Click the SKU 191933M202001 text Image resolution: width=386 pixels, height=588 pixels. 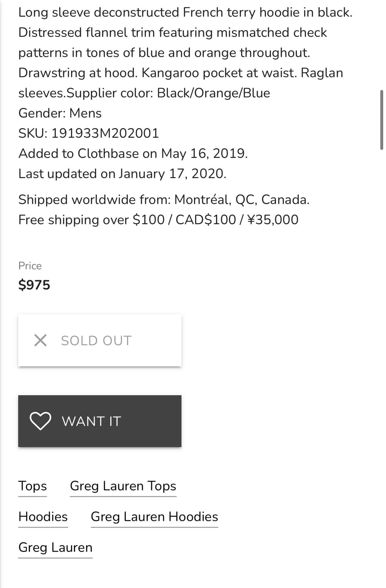[89, 133]
